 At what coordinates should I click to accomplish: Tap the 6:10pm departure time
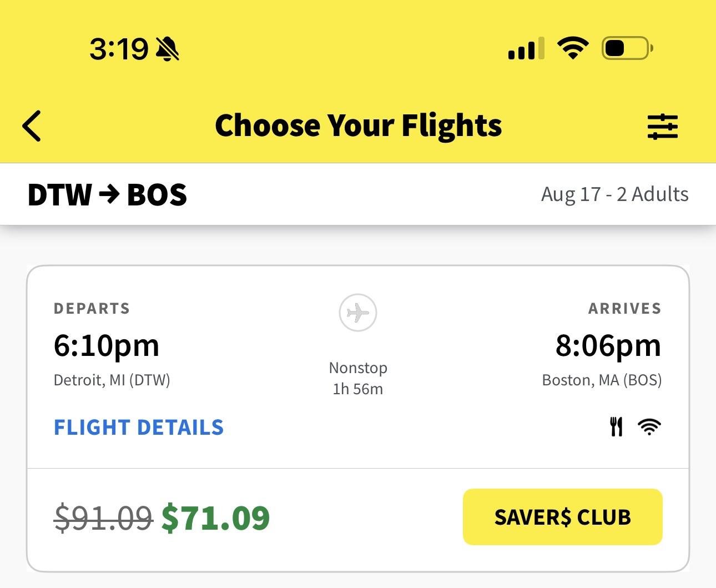click(107, 345)
